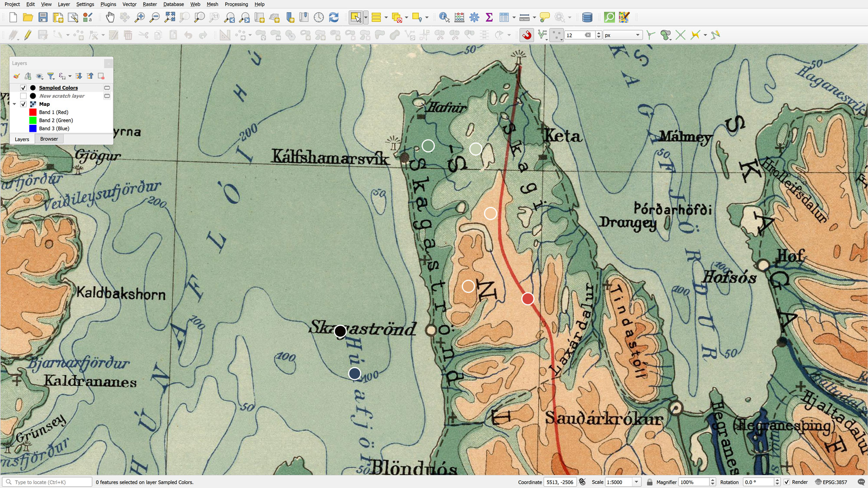Toggle extents and mouse position display icon
This screenshot has width=868, height=488.
[582, 482]
